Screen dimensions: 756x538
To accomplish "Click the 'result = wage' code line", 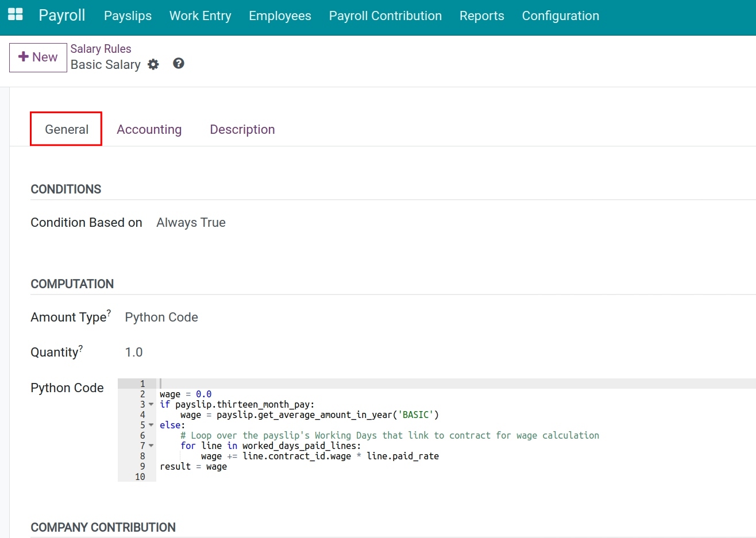I will tap(194, 466).
